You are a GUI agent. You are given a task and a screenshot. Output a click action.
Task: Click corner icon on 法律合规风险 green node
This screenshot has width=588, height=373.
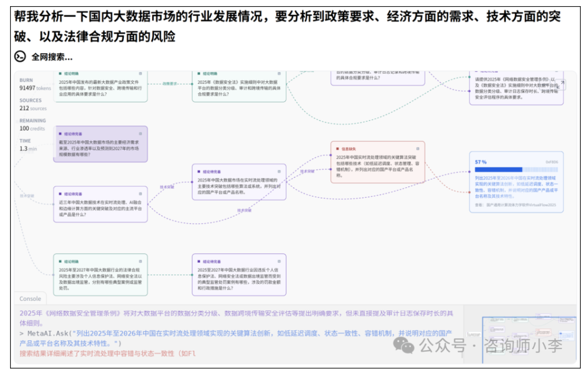click(140, 261)
